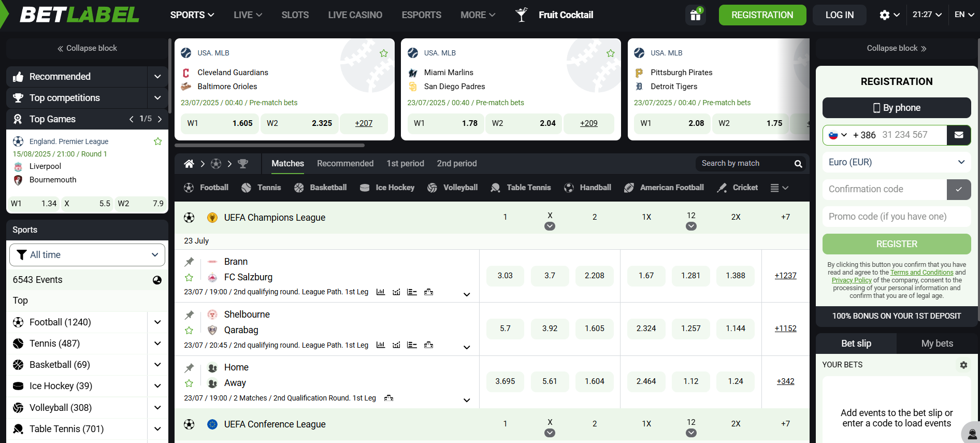Favorite the Liverpool vs Bournemouth star
Viewport: 980px width, 443px height.
[x=158, y=141]
